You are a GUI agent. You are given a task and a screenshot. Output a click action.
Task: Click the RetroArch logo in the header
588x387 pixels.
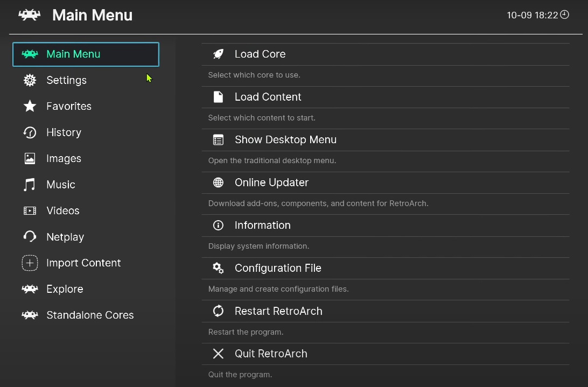point(30,15)
